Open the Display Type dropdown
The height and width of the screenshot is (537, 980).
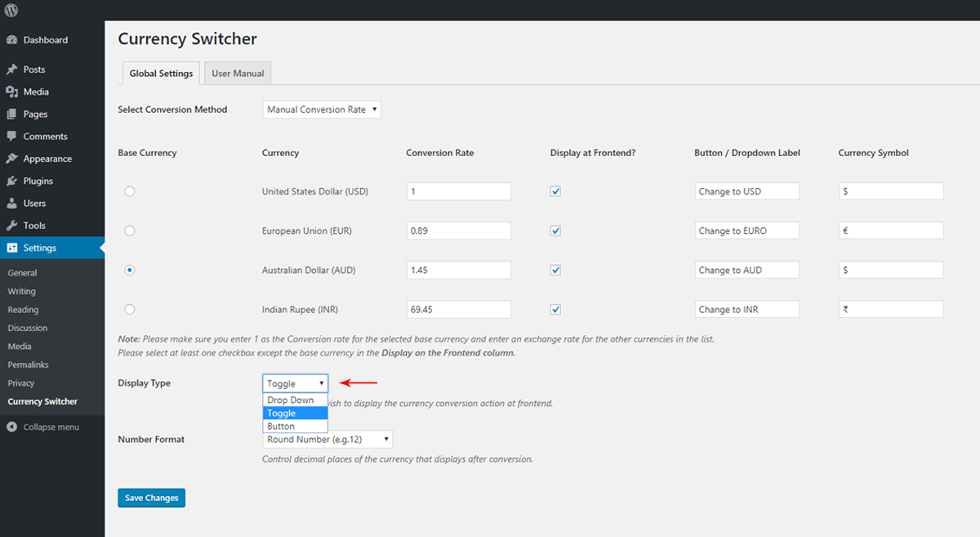[x=295, y=383]
